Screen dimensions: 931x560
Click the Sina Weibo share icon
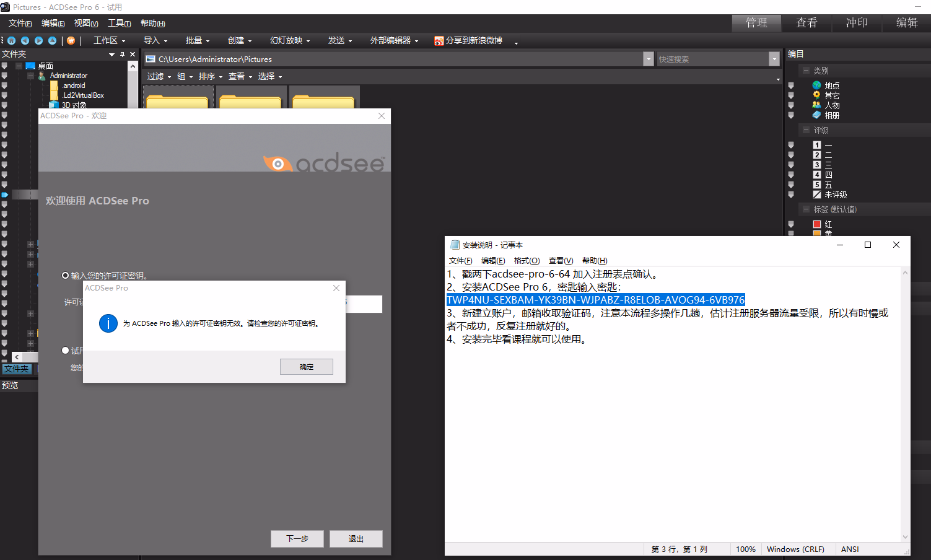click(439, 40)
